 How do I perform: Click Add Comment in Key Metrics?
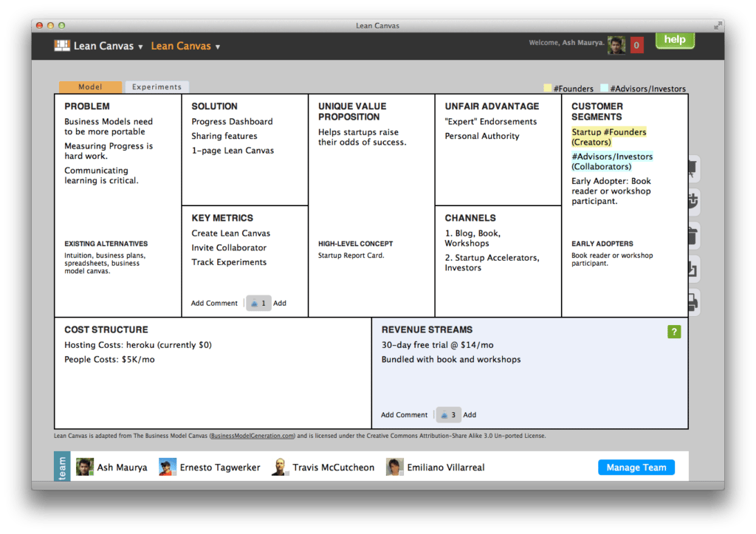[214, 303]
